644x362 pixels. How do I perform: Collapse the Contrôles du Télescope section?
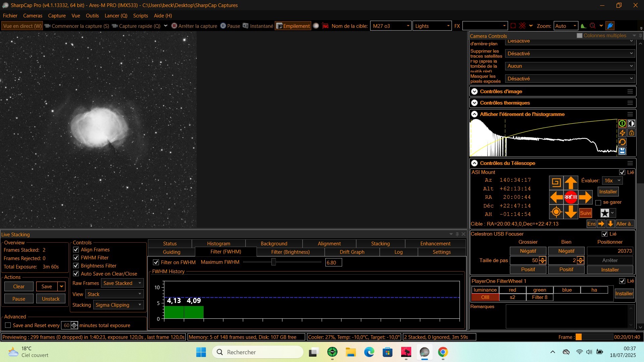(474, 163)
